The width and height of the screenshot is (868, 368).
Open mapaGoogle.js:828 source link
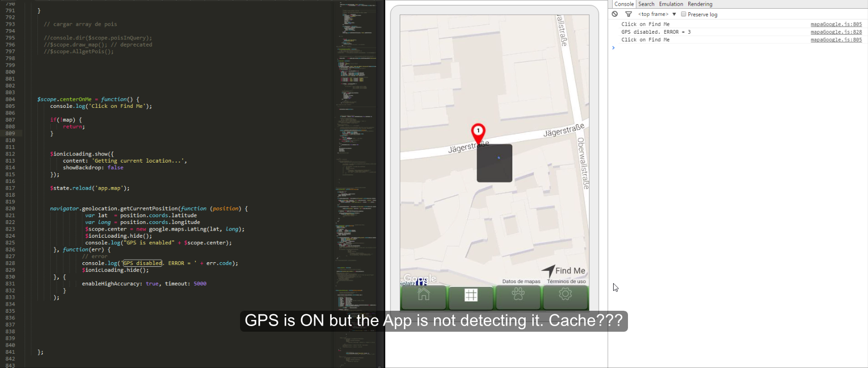point(836,32)
